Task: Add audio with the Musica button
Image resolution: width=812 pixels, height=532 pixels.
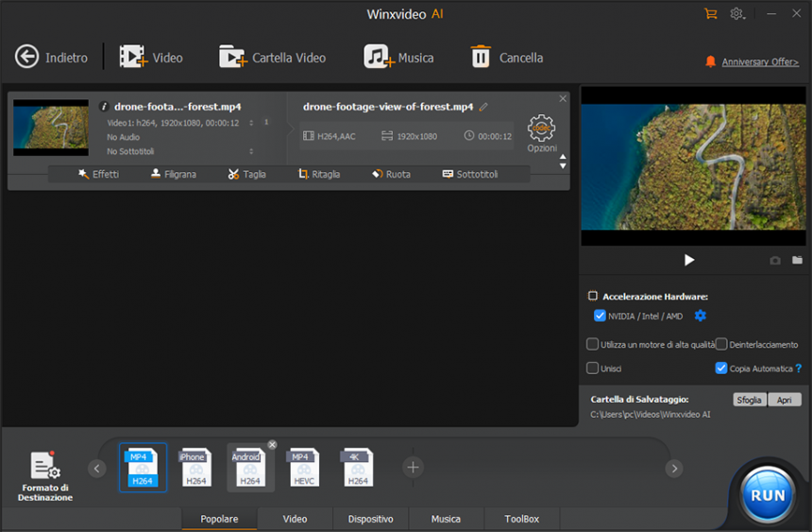Action: click(398, 57)
